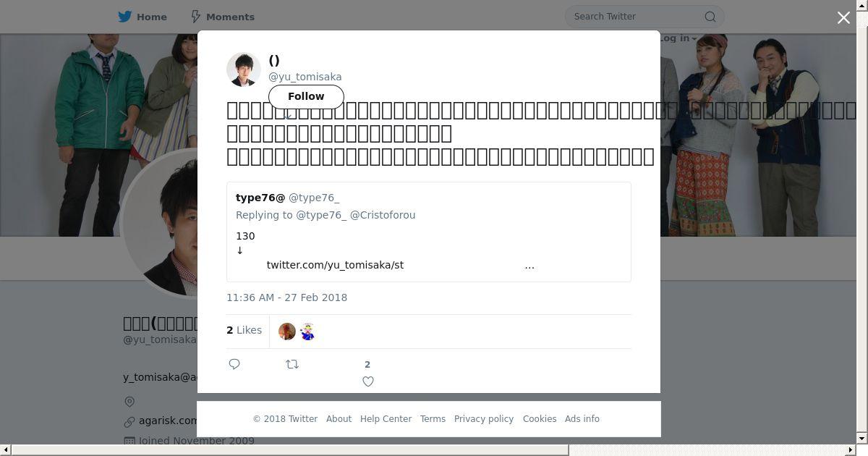The image size is (868, 456).
Task: Open the Help Center footer link
Action: [x=386, y=419]
